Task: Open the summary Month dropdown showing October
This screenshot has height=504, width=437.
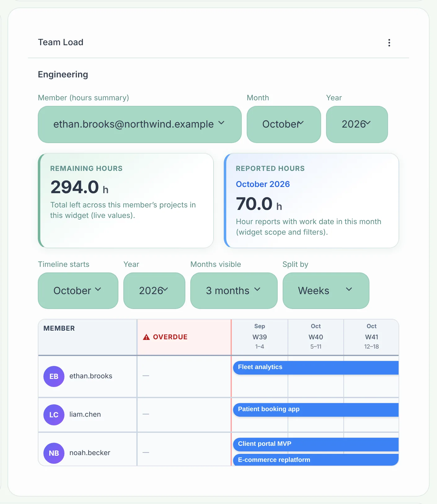Action: pyautogui.click(x=284, y=124)
